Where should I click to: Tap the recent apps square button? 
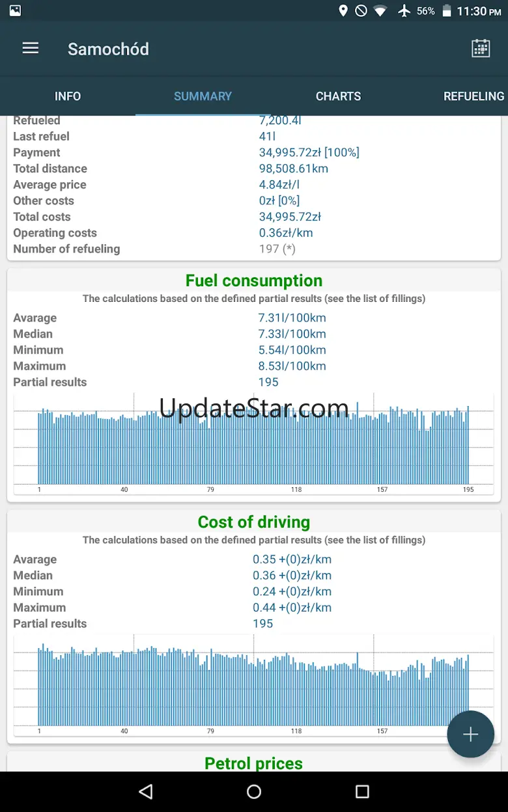pyautogui.click(x=362, y=791)
